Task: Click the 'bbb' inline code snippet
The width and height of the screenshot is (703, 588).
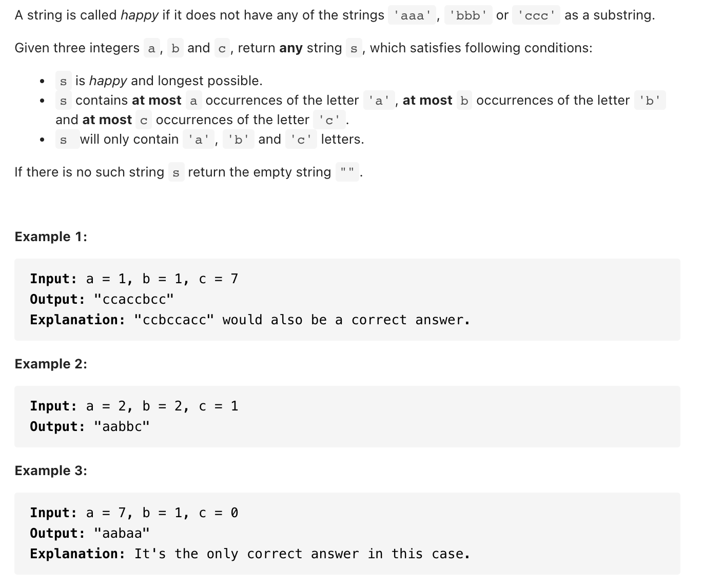Action: click(468, 15)
